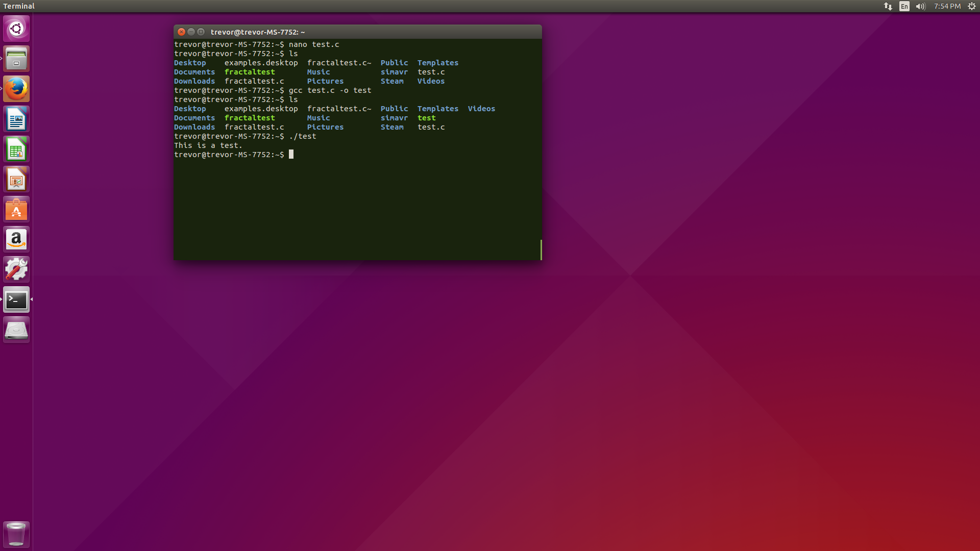Open Ubuntu Software Center icon

pyautogui.click(x=16, y=210)
